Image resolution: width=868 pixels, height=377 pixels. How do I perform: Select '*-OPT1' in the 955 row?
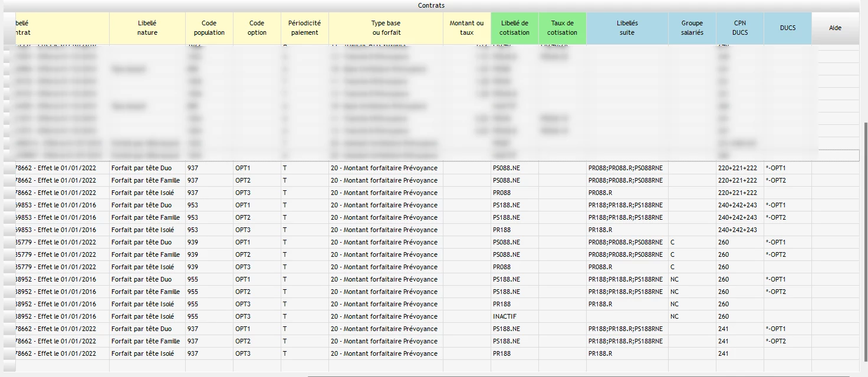pos(775,279)
